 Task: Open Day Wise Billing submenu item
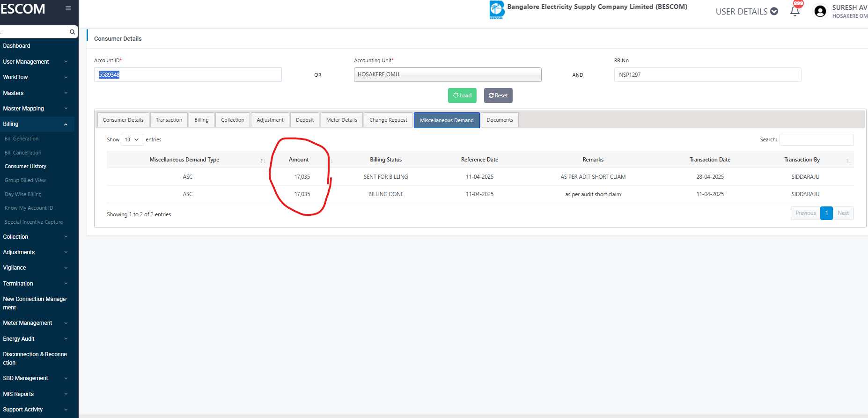[x=23, y=194]
